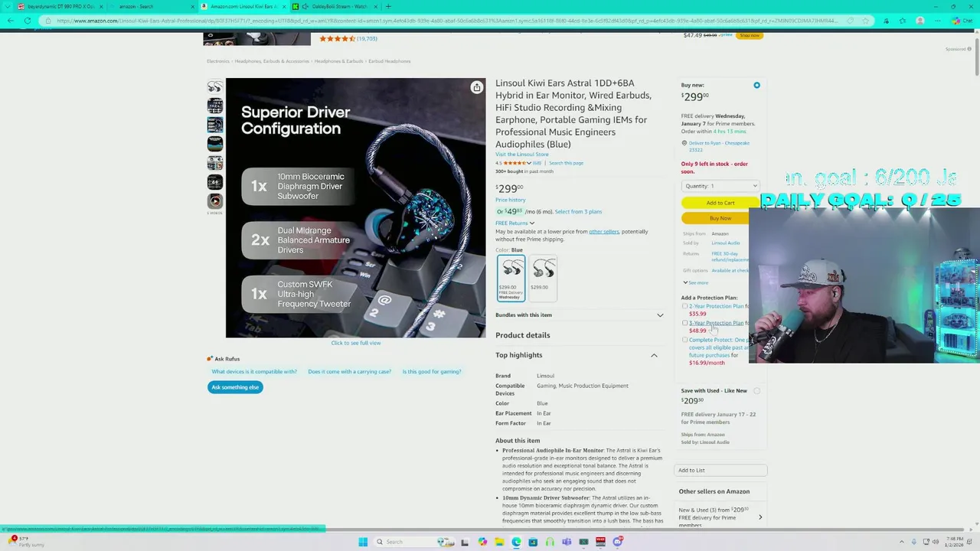
Task: Ask Rufus Is this good for gaming
Action: (x=432, y=372)
